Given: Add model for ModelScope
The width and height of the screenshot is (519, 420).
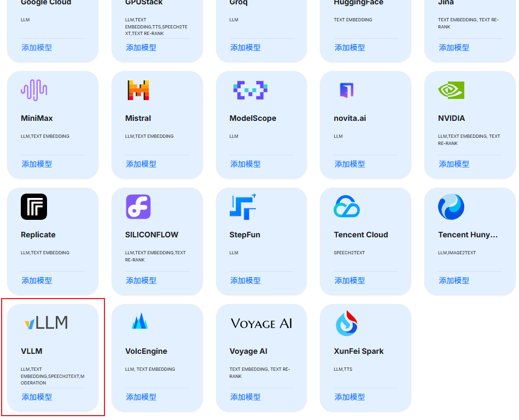Looking at the screenshot, I should (x=245, y=164).
